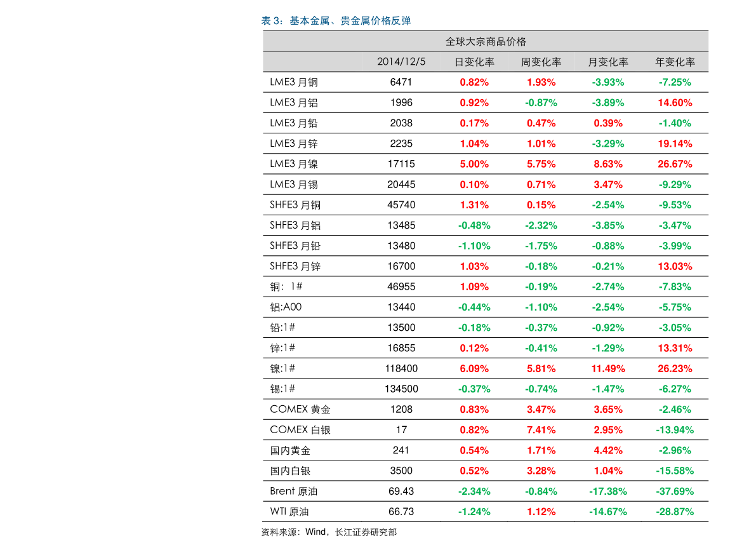Click the -37.69% yearly change cell
The height and width of the screenshot is (550, 756).
675,491
